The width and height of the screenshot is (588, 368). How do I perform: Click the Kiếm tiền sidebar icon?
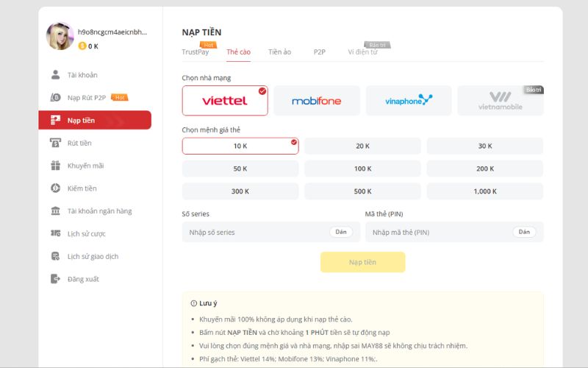55,188
